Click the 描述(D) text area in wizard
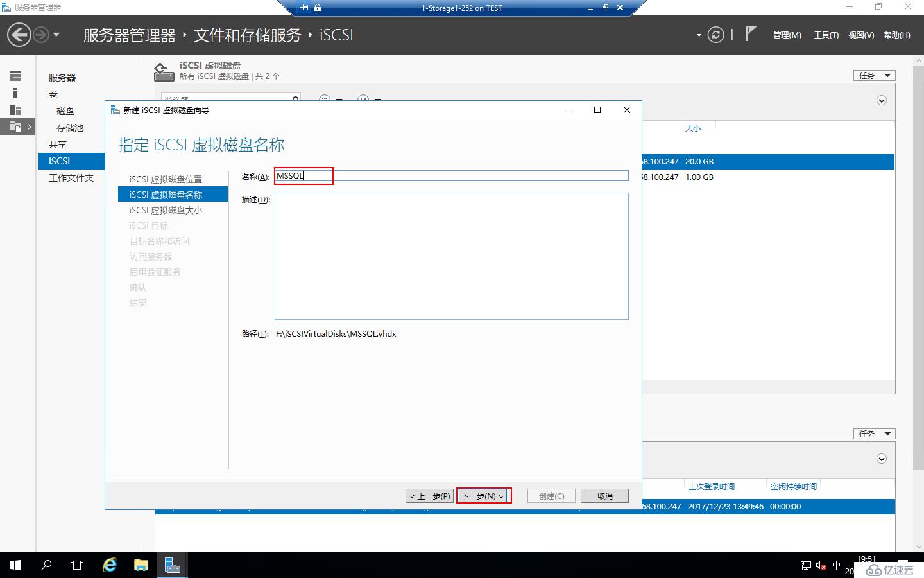This screenshot has width=924, height=578. [x=452, y=256]
